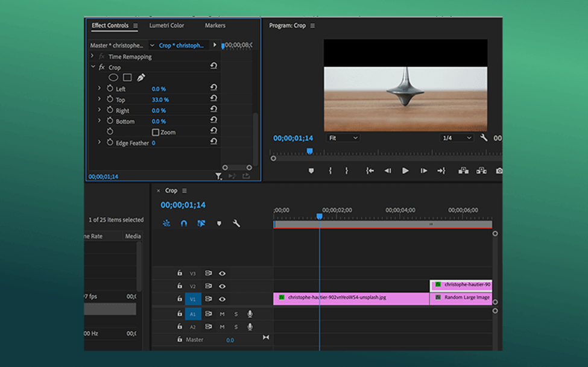Hide the V3 track output
The image size is (588, 367).
(x=223, y=273)
